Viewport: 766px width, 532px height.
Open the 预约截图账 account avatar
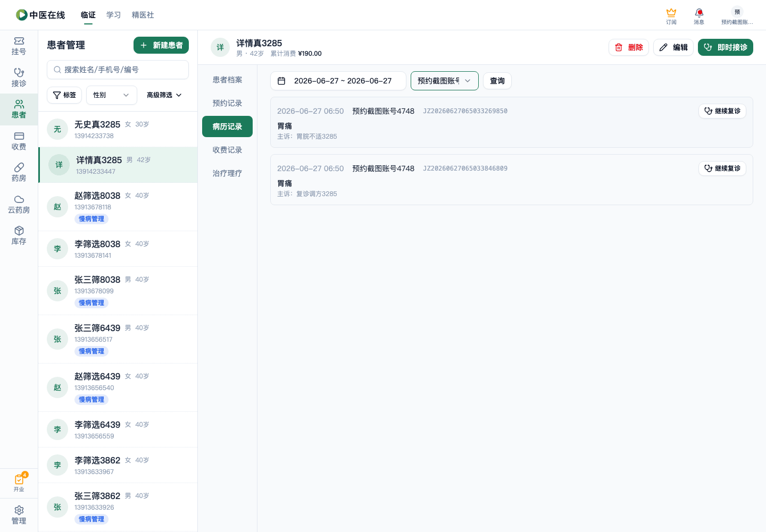coord(737,15)
